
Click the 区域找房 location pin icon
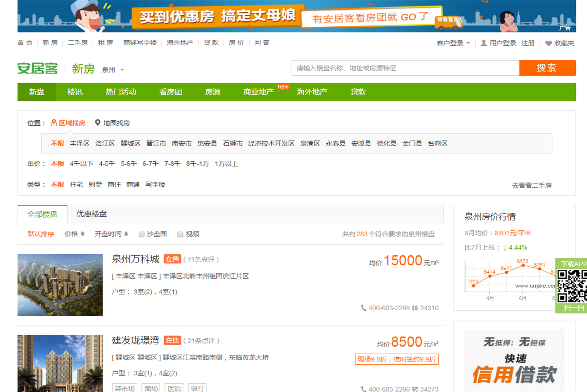coord(54,123)
